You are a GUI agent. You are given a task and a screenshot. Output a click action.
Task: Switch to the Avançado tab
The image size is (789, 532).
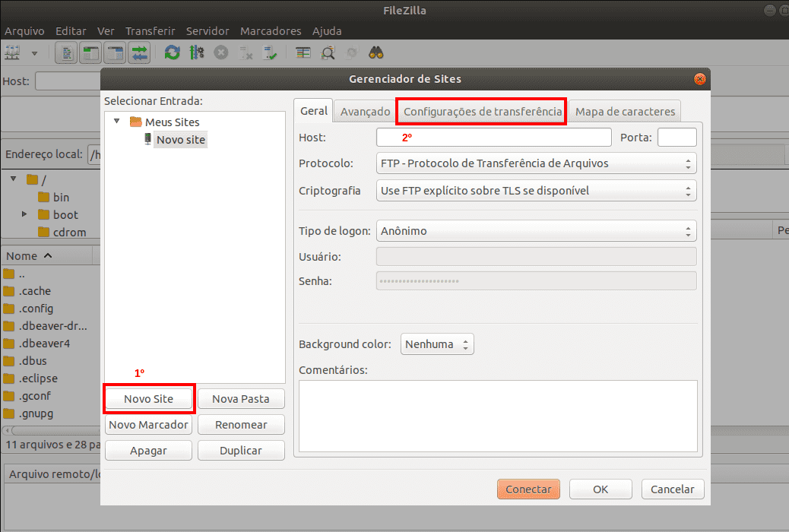click(x=365, y=111)
